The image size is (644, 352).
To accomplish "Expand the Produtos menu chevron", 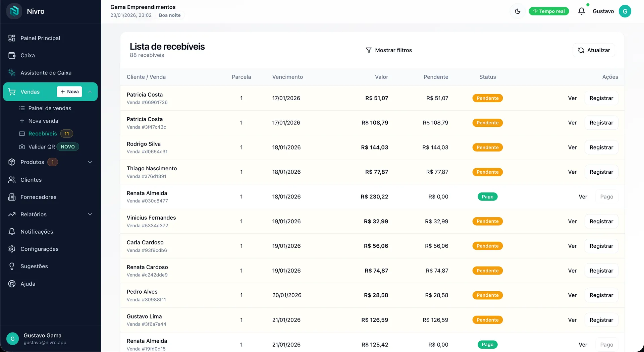I will click(x=90, y=162).
